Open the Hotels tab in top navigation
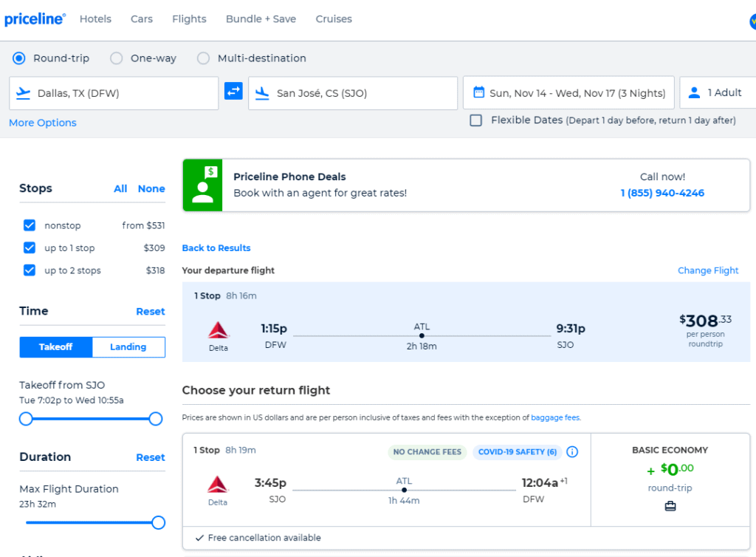This screenshot has width=756, height=557. (x=95, y=19)
